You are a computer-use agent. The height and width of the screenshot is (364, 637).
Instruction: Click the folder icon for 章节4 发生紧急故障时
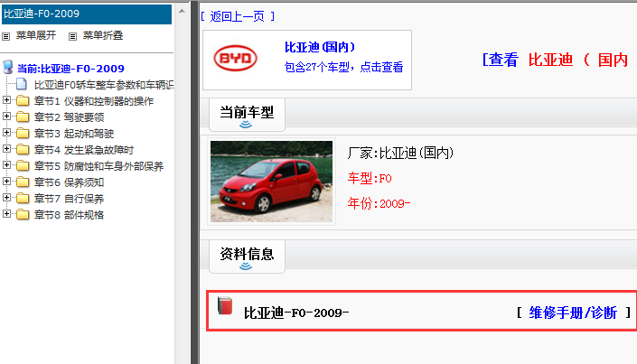tap(23, 150)
